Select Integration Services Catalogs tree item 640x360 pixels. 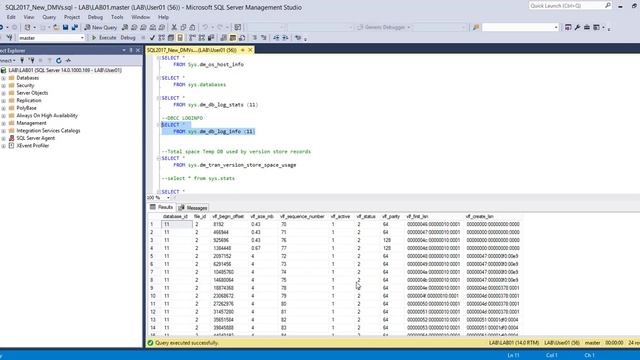coord(48,131)
